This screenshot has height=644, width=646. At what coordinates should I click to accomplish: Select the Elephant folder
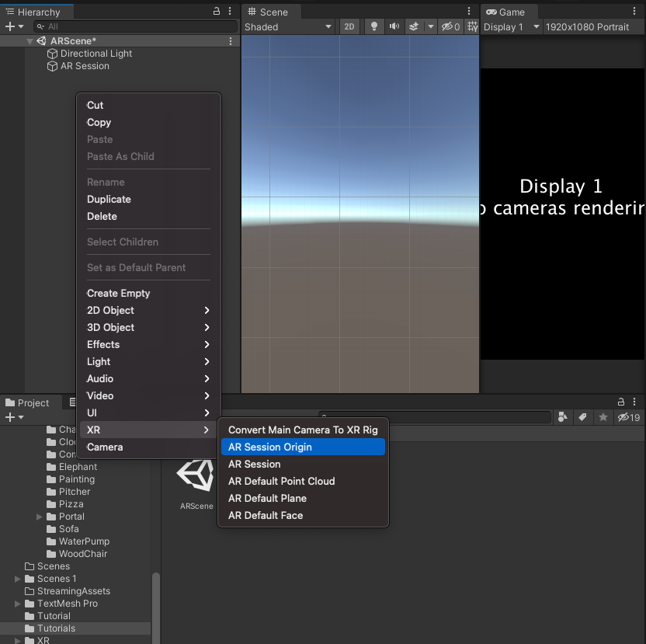(72, 467)
